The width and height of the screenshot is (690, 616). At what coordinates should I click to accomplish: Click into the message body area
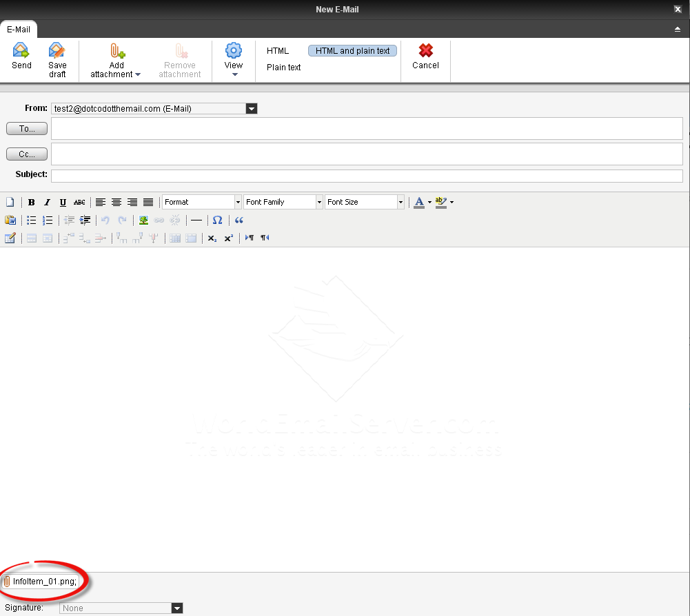[345, 409]
